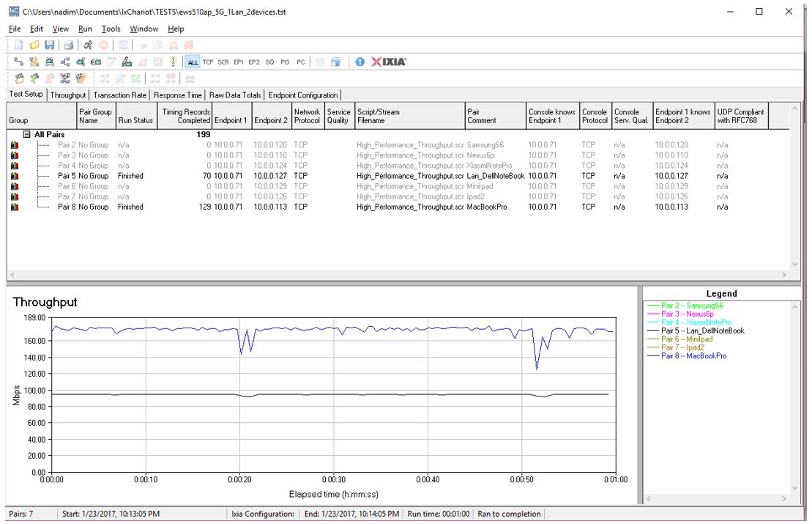Click the Run Status column header

[x=136, y=116]
